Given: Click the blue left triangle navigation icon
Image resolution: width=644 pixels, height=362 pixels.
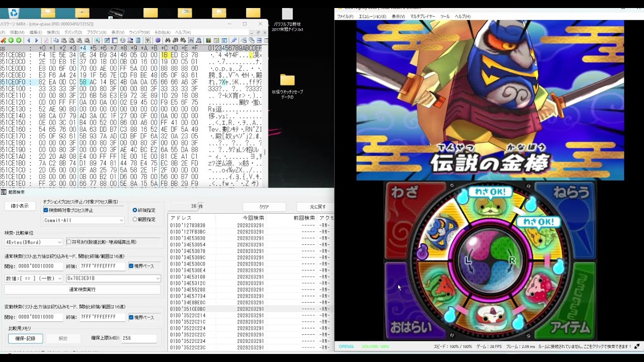Looking at the screenshot, I should point(29,40).
